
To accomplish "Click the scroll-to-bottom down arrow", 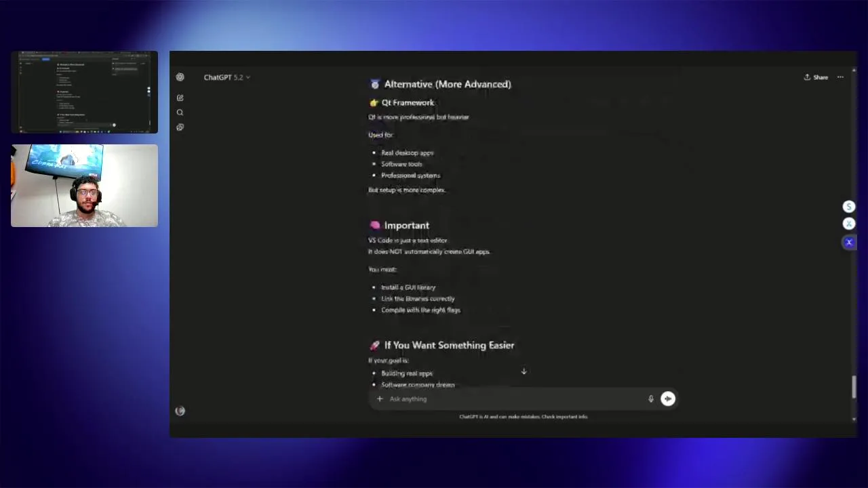I will [524, 371].
